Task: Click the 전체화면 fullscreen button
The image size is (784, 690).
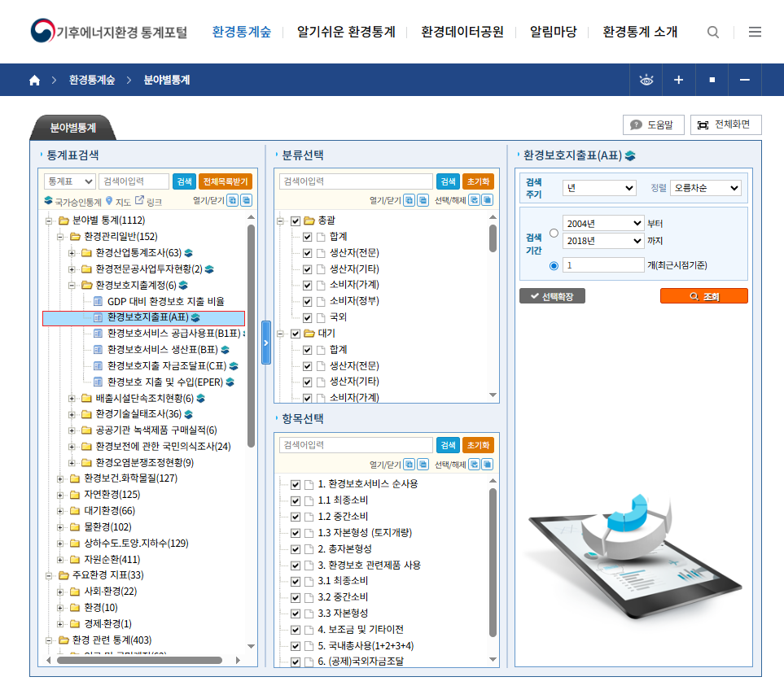Action: (x=726, y=125)
